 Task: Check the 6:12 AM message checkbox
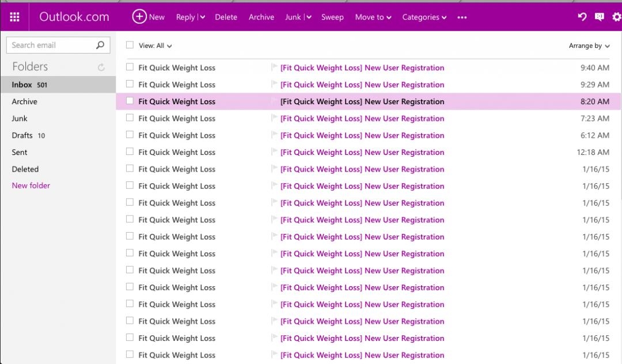(x=130, y=135)
